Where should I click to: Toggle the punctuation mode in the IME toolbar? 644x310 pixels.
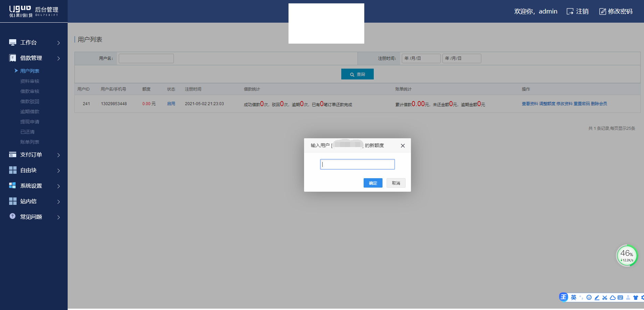coord(581,297)
